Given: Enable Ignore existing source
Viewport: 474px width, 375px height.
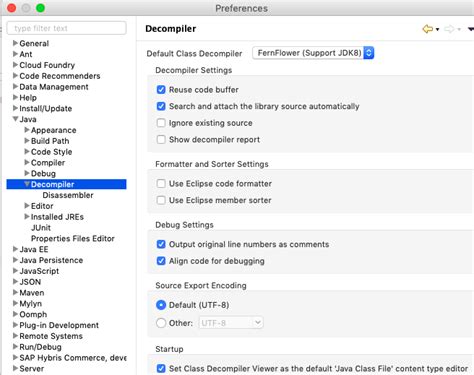Looking at the screenshot, I should (161, 123).
